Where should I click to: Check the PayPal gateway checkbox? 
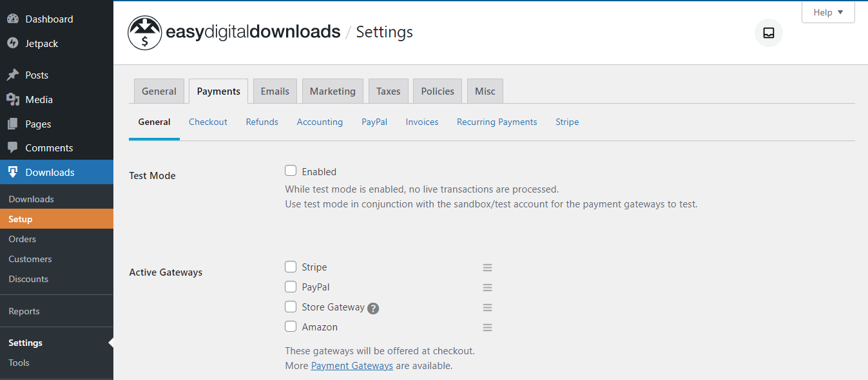291,287
